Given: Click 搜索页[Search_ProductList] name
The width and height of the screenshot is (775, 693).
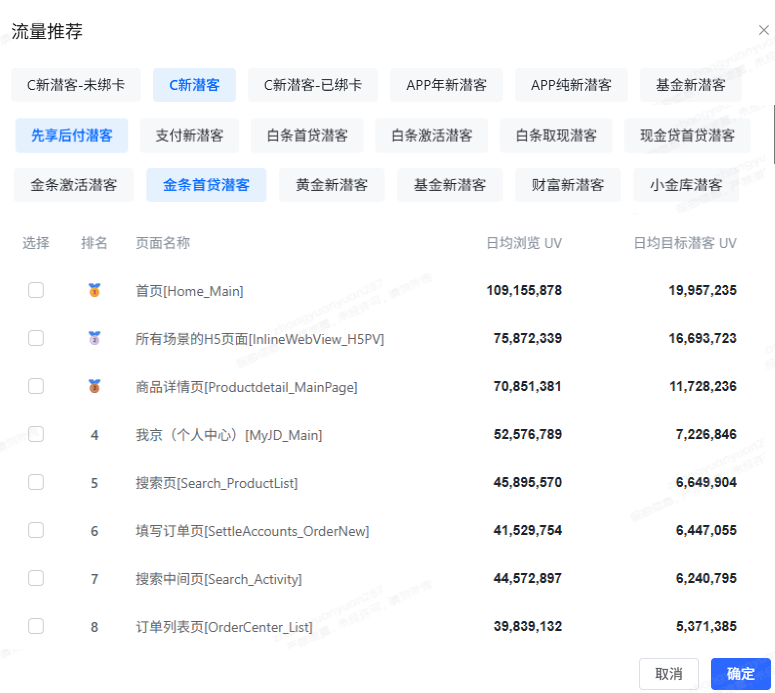Looking at the screenshot, I should pos(216,483).
